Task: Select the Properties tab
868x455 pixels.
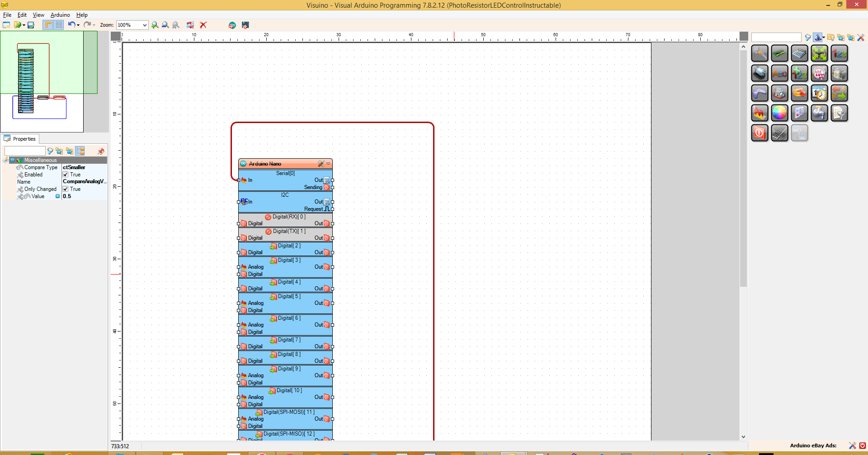Action: tap(20, 139)
